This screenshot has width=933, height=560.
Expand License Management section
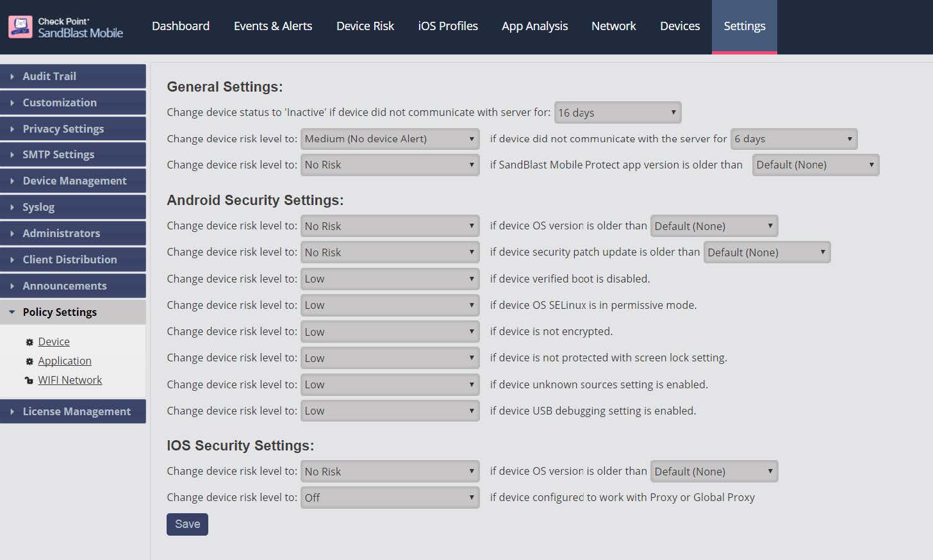coord(73,411)
